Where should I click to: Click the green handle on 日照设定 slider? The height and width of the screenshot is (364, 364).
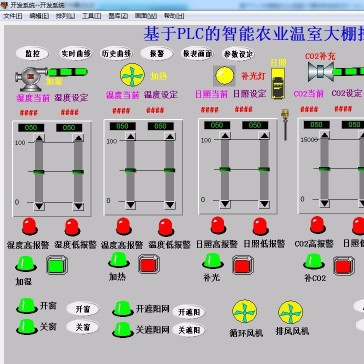tap(264, 169)
